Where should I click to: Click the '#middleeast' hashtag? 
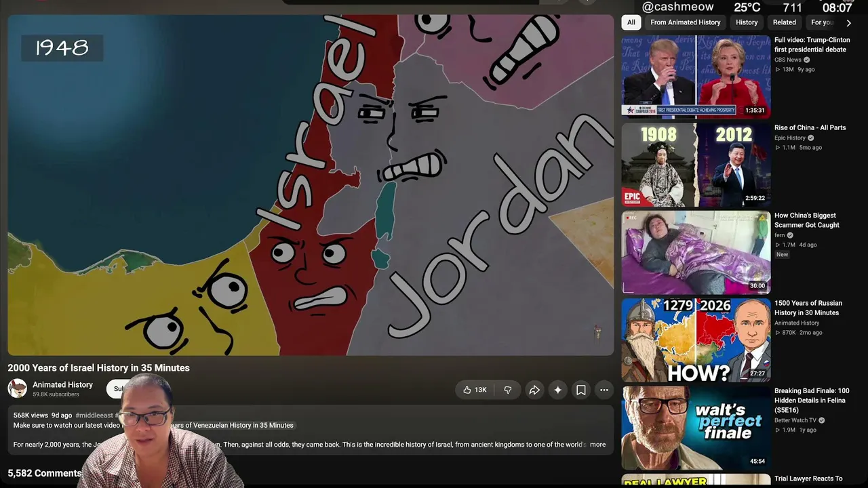tap(94, 415)
